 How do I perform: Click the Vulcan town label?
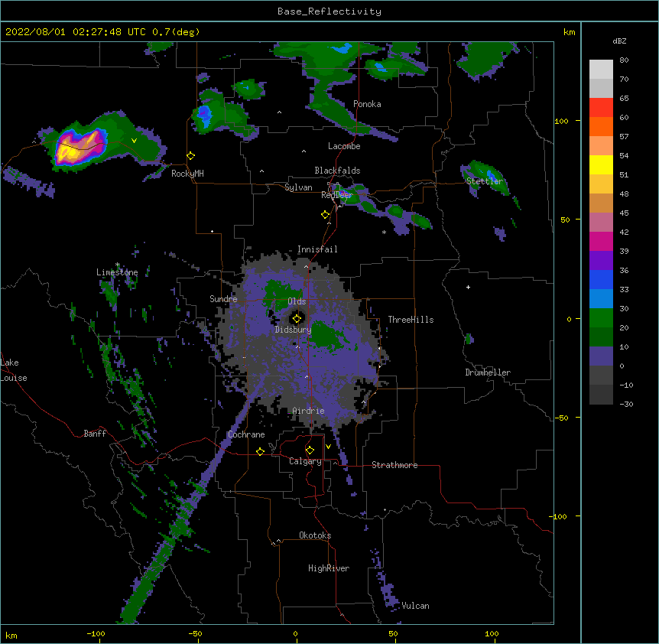[415, 606]
